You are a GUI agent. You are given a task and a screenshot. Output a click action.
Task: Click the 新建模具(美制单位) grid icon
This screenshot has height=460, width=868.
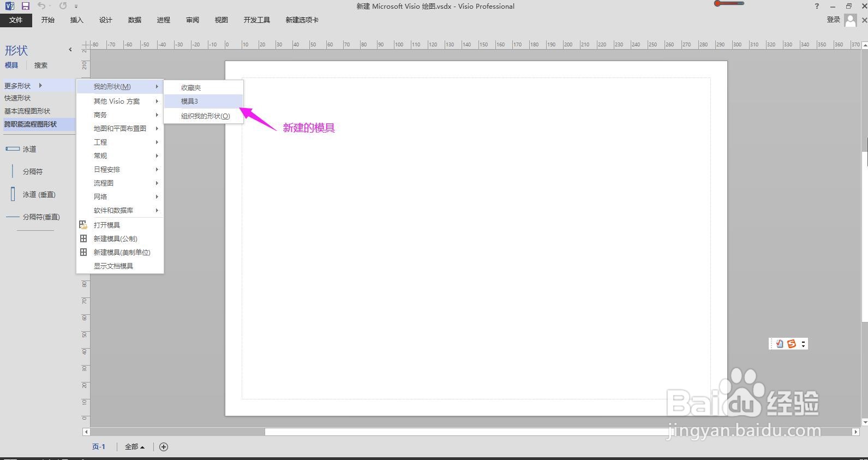click(83, 252)
